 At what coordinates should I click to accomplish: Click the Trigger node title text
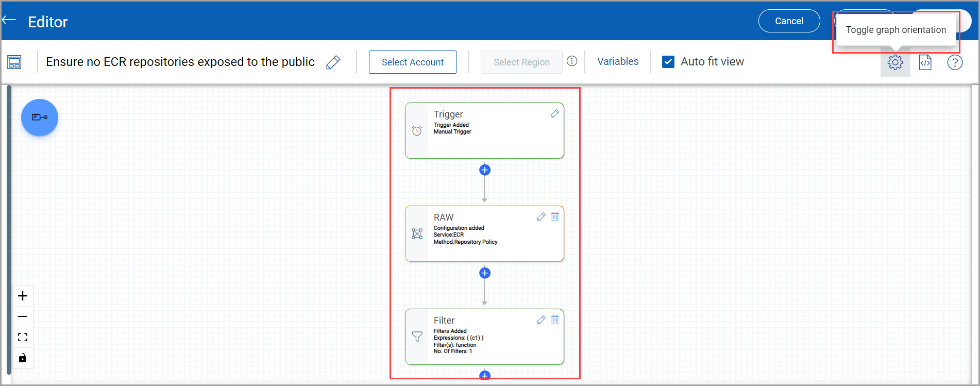pyautogui.click(x=448, y=114)
